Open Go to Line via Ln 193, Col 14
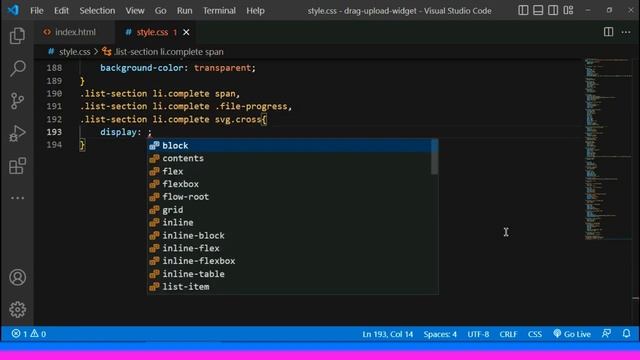This screenshot has height=360, width=640. pos(387,334)
